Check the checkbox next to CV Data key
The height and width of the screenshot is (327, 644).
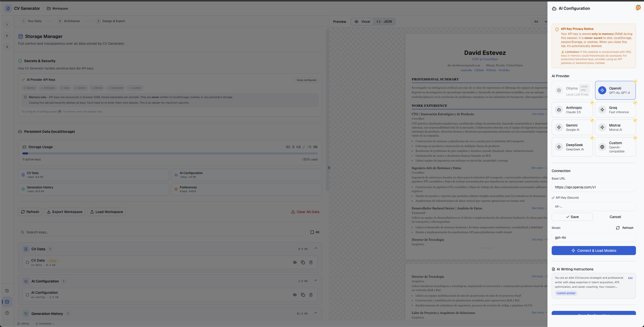pyautogui.click(x=27, y=262)
